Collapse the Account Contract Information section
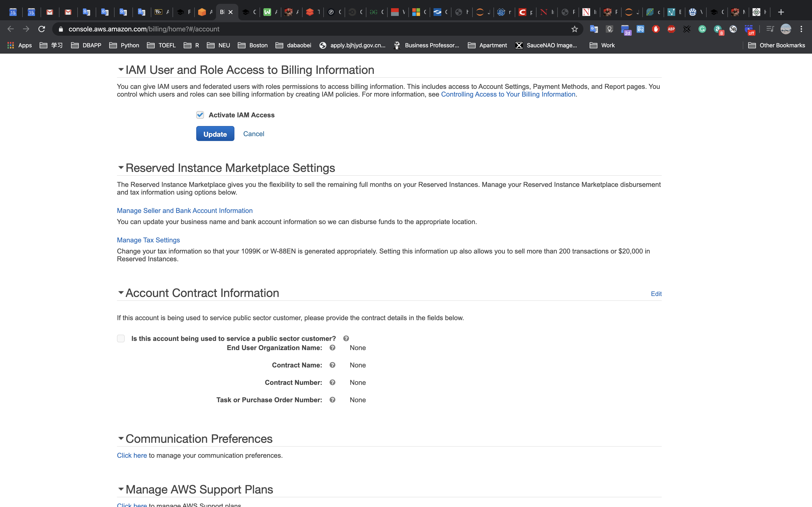 click(121, 293)
